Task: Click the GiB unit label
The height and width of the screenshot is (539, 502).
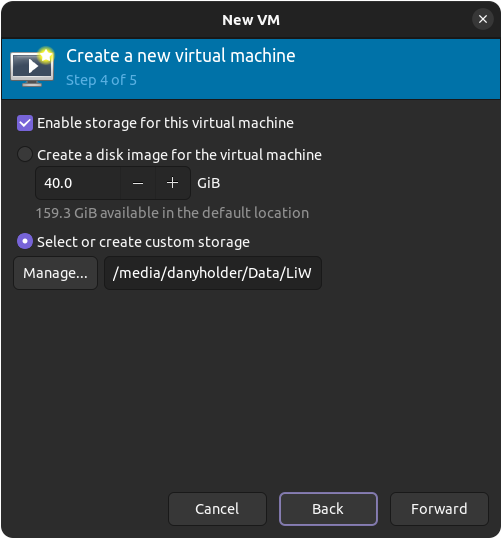Action: [209, 183]
